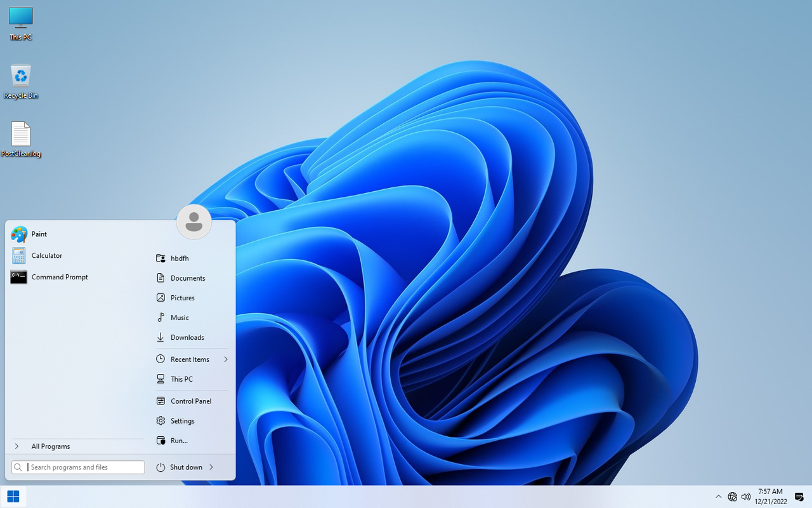
Task: Click the Recent Items clock icon
Action: pos(160,359)
